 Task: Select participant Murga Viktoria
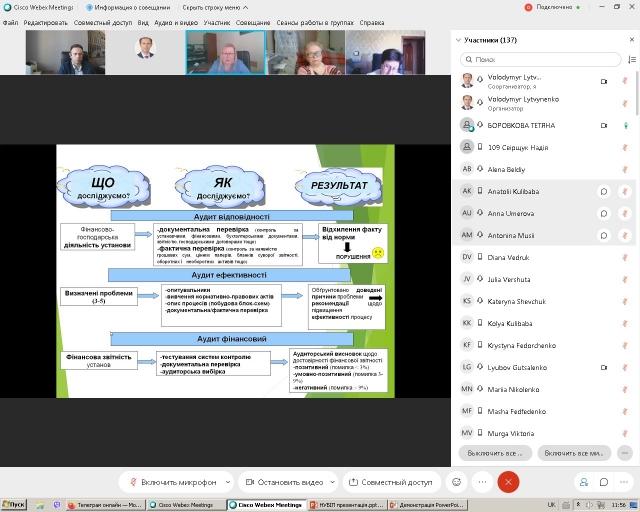click(x=544, y=433)
